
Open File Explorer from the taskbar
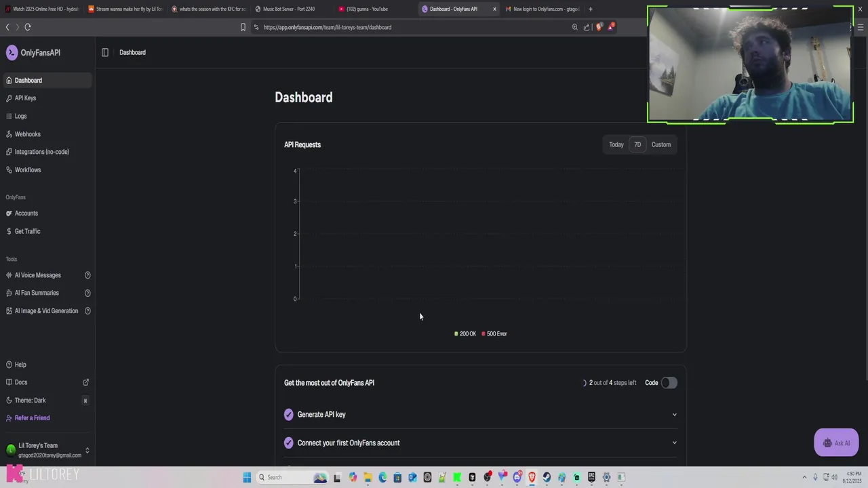[x=368, y=477]
